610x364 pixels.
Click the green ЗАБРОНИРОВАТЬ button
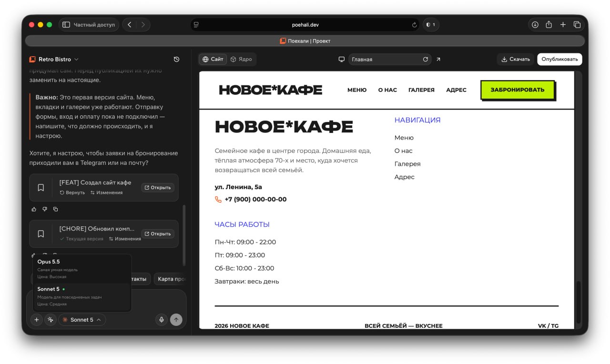518,90
